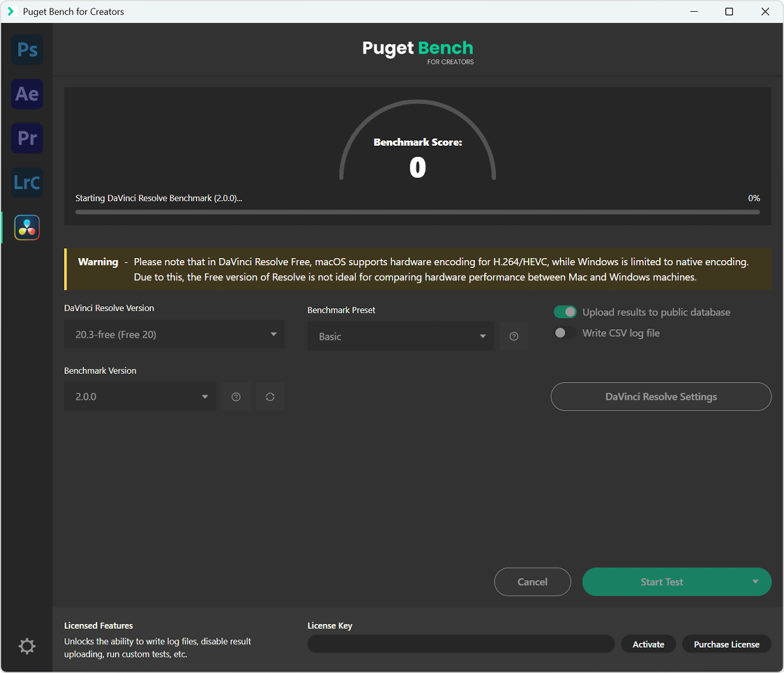
Task: Expand the Benchmark Version 2.0.0 dropdown
Action: pyautogui.click(x=140, y=397)
